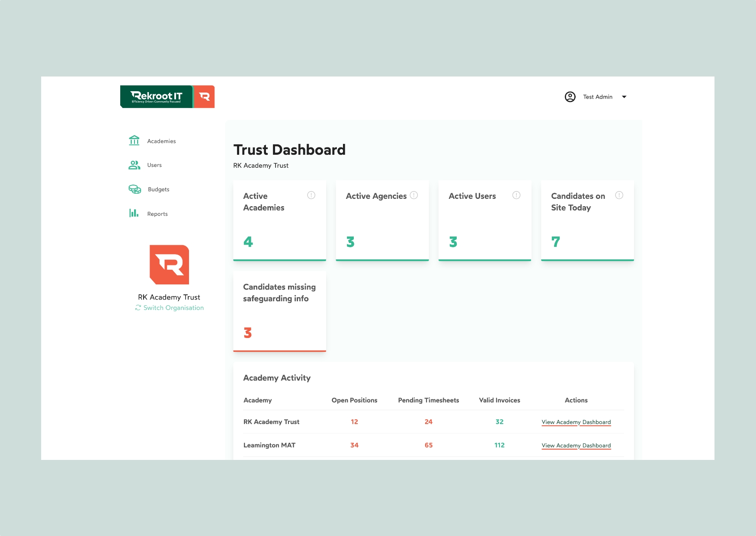Open Candidates missing safeguarding info card title
This screenshot has height=536, width=756.
click(x=279, y=293)
